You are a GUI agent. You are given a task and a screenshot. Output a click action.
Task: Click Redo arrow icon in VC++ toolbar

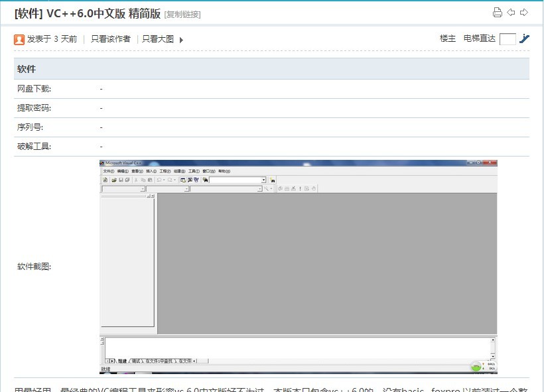tap(170, 180)
